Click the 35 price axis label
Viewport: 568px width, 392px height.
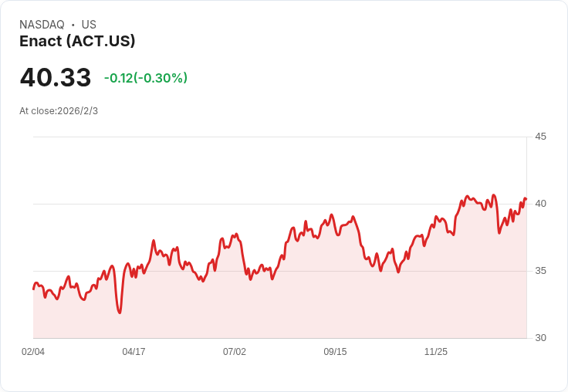540,271
